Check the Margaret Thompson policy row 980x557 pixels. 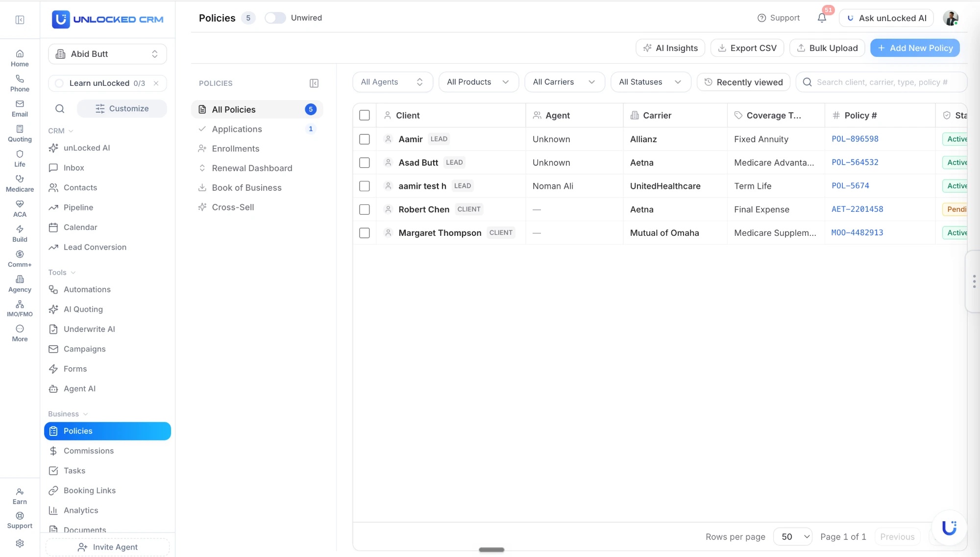(x=364, y=233)
